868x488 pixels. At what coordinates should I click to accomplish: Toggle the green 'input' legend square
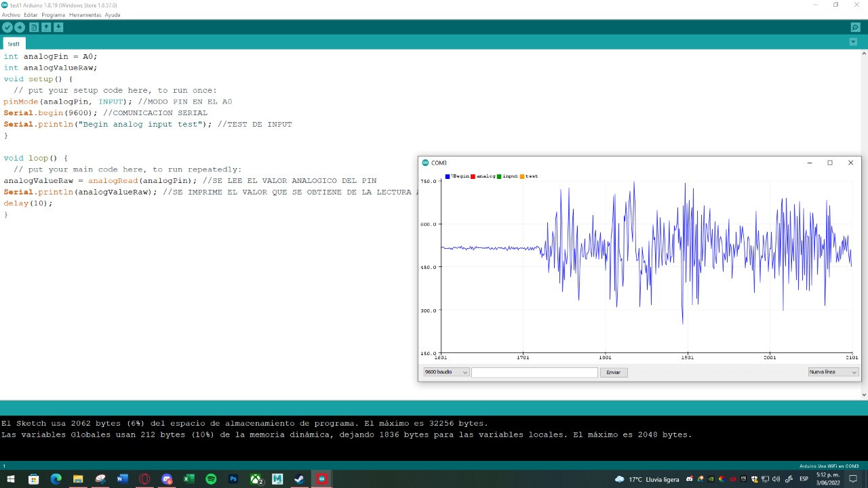pos(500,176)
